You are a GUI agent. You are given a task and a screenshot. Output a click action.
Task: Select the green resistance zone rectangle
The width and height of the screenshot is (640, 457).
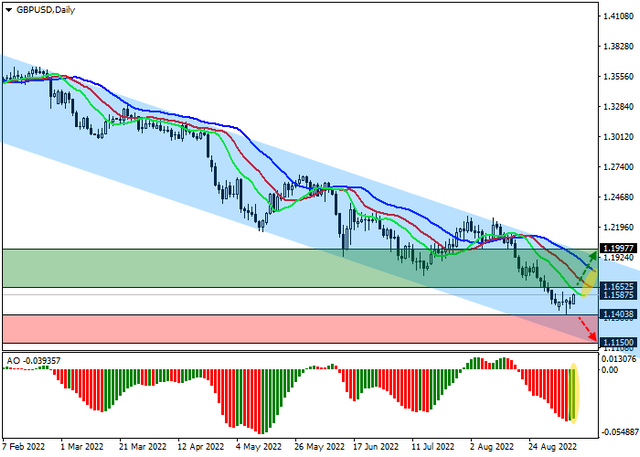[x=300, y=268]
